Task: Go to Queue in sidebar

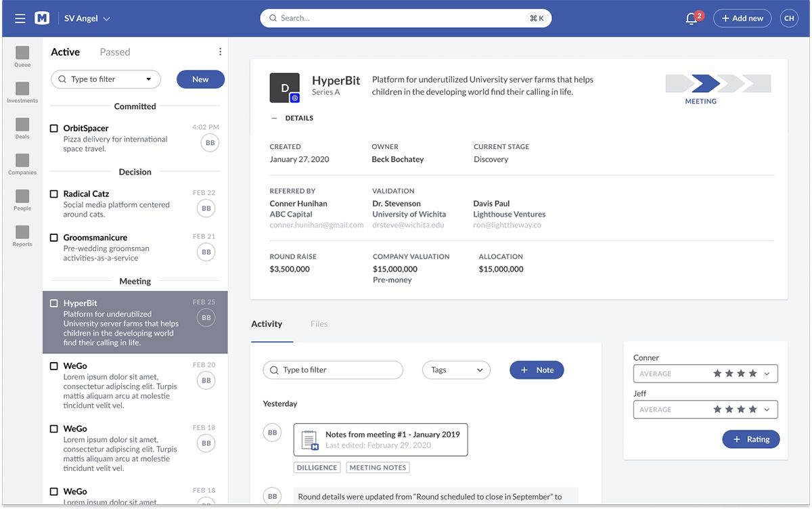Action: pyautogui.click(x=22, y=57)
